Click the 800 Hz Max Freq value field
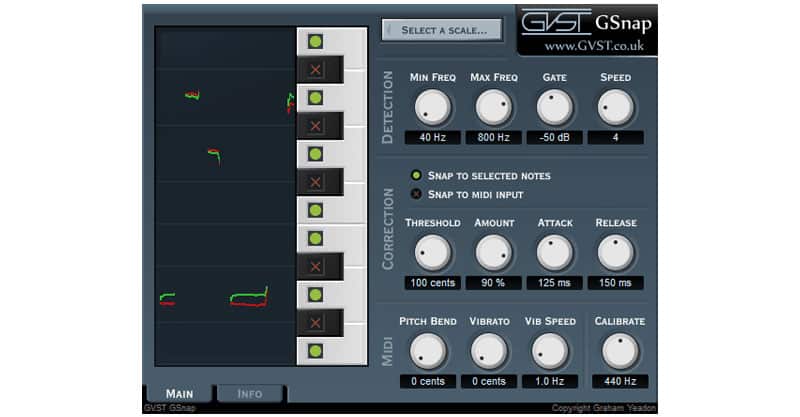Screen dimensions: 800x417 493,137
